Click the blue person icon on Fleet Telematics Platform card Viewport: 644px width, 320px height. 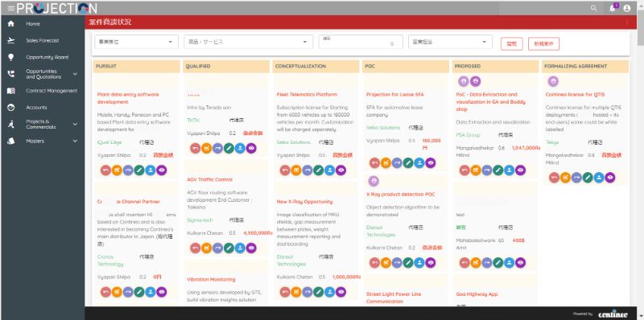coord(330,170)
